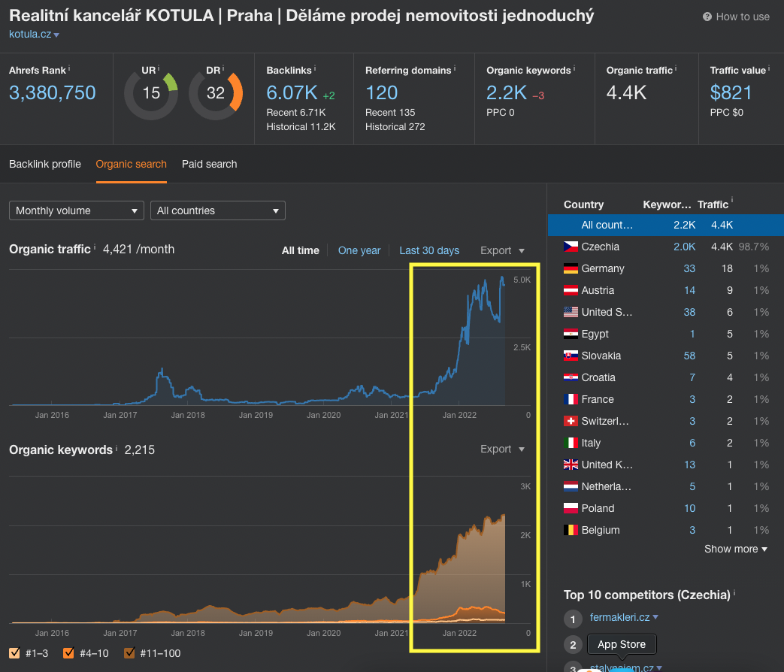Open Slovakia keywords count 58

click(689, 356)
